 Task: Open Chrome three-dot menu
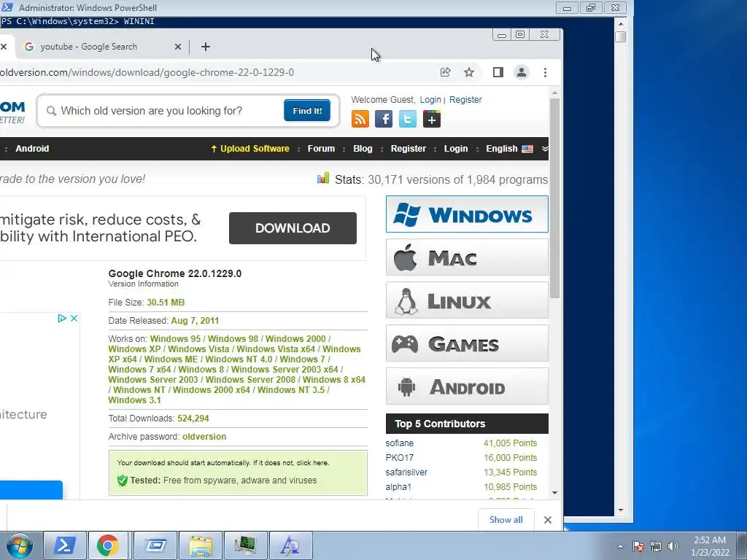(545, 72)
